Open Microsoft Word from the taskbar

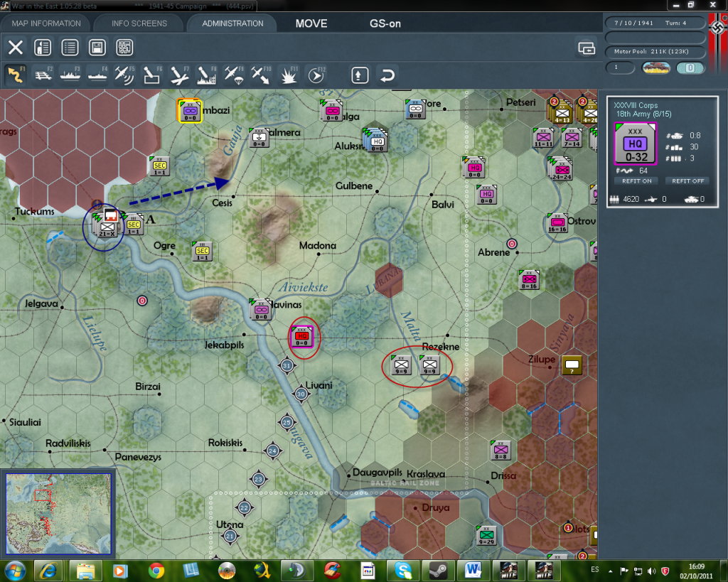(473, 571)
